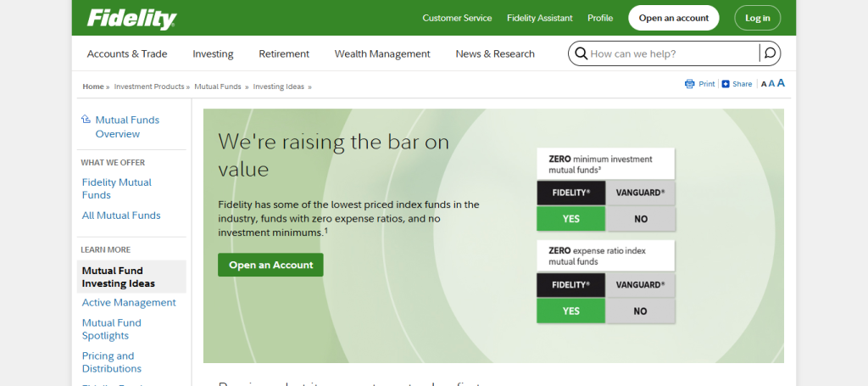This screenshot has width=868, height=386.
Task: Open Investment Products breadcrumb
Action: 149,87
